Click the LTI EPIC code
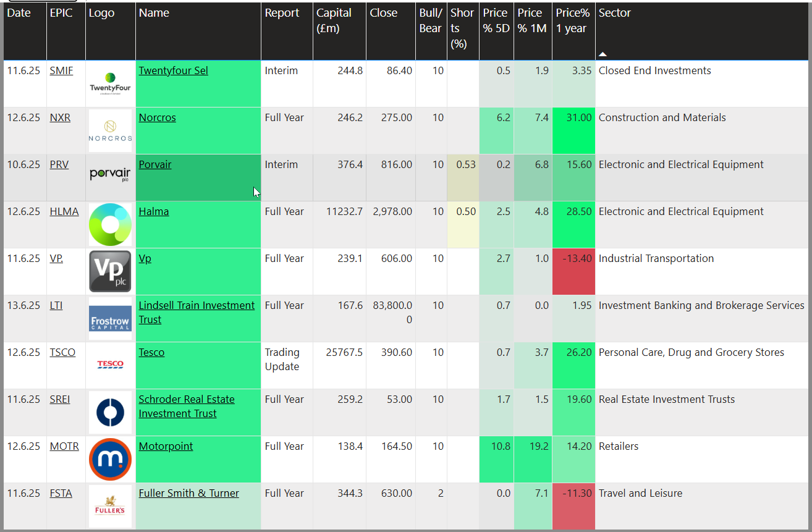 tap(56, 305)
